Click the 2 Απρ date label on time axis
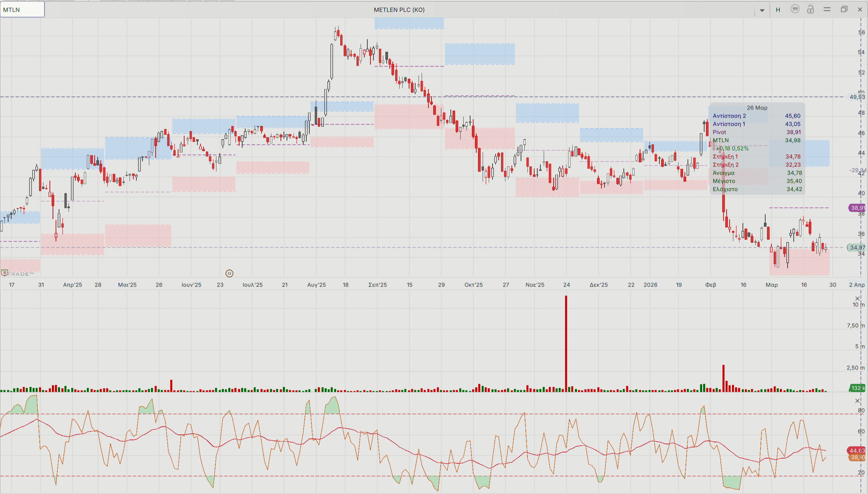 857,285
